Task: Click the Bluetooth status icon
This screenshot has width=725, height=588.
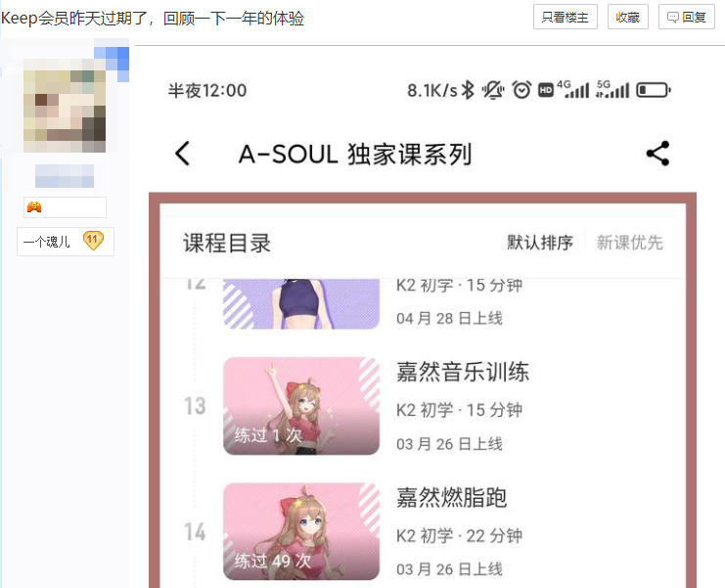Action: 468,90
